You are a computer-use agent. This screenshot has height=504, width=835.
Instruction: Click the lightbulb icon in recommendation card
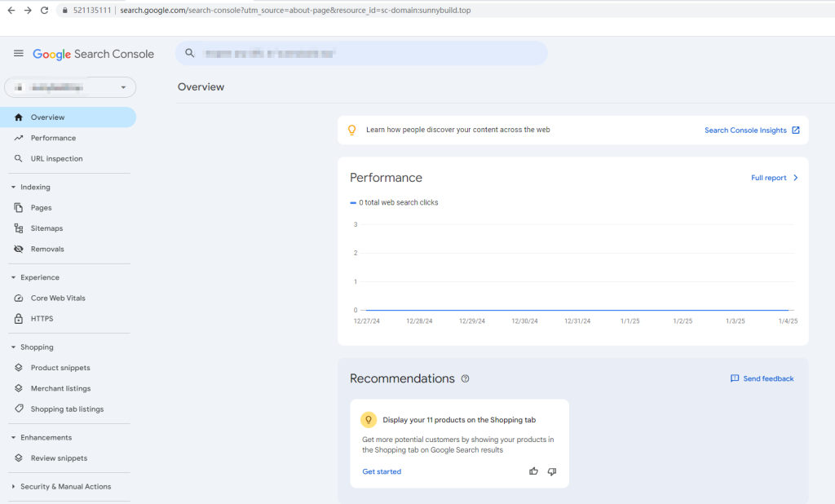click(369, 420)
